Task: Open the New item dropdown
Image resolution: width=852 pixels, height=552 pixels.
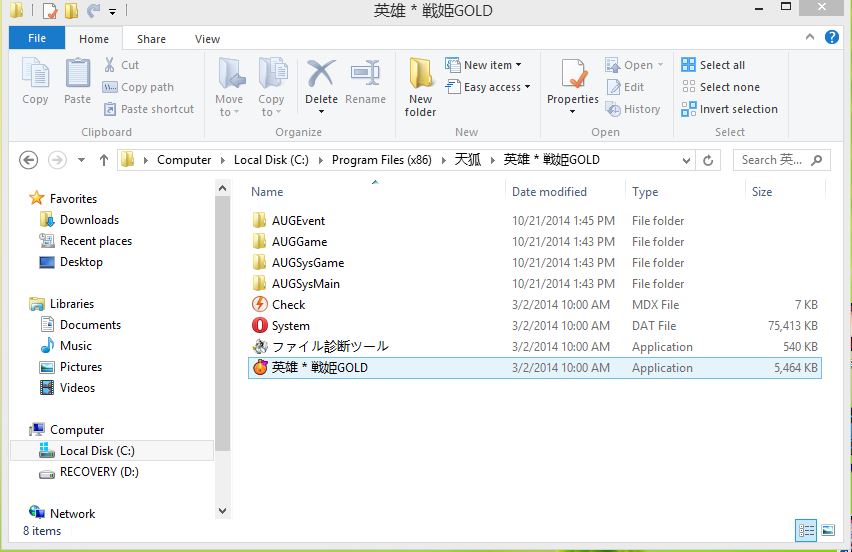Action: pos(483,65)
